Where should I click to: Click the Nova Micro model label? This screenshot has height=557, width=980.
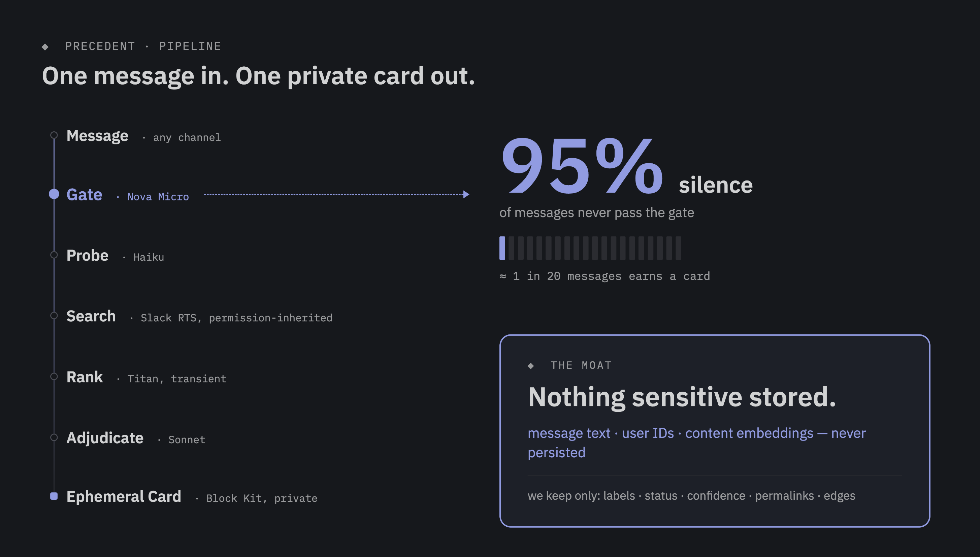tap(158, 197)
